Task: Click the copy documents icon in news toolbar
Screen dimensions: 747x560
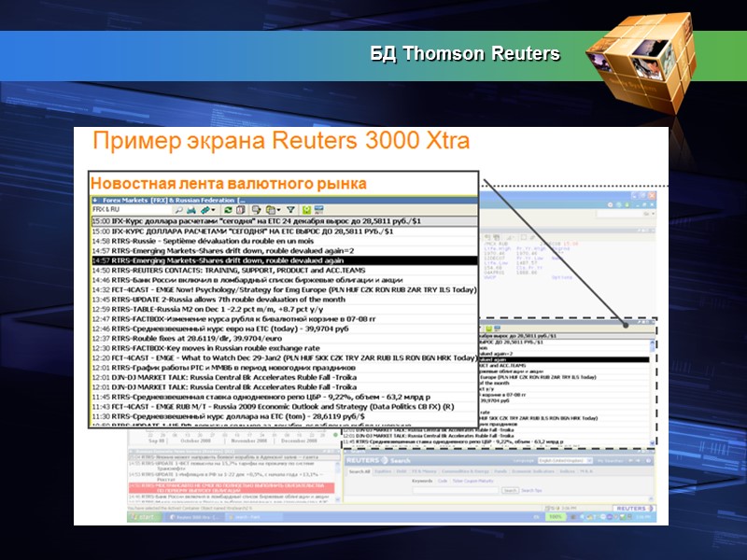Action: pos(271,210)
